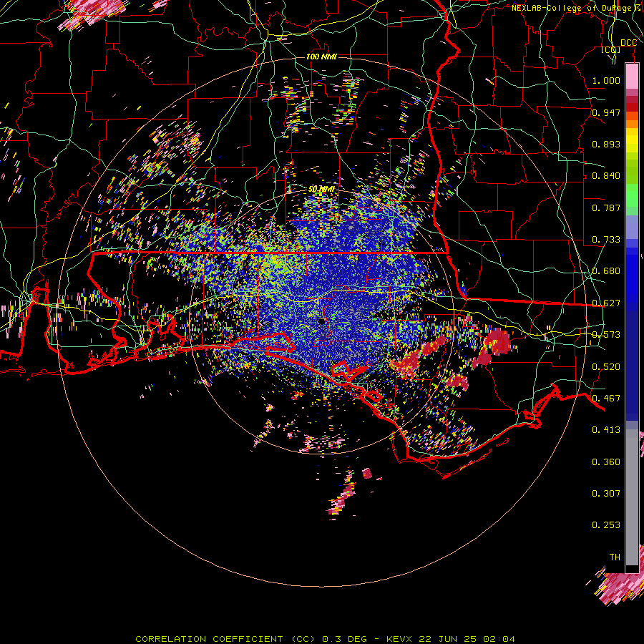This screenshot has width=644, height=644.
Task: Click the 0.680 legend value
Action: (x=606, y=270)
